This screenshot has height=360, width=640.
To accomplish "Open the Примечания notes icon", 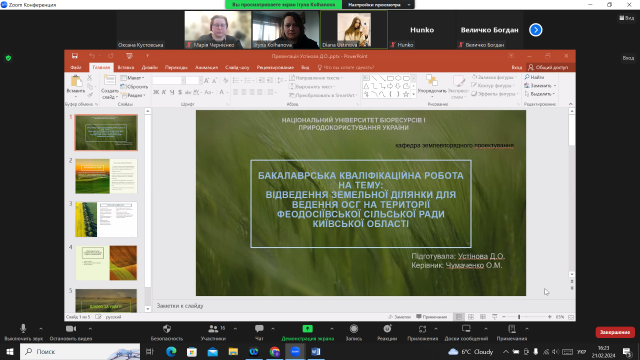I will click(x=511, y=329).
